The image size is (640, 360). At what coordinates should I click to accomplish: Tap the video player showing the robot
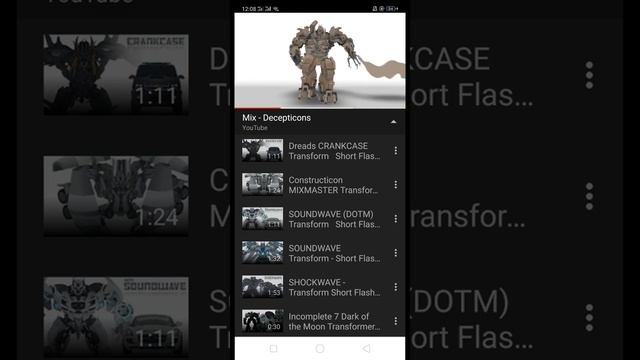(320, 60)
